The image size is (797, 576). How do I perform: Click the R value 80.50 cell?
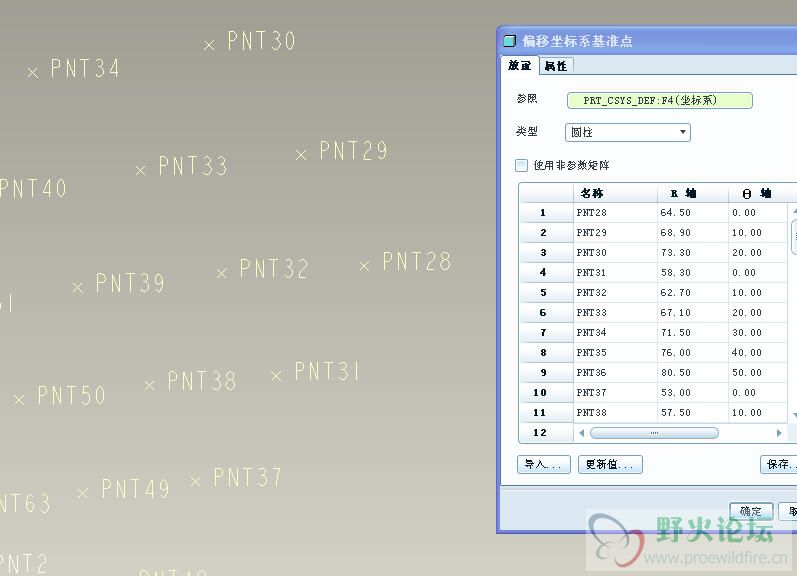click(x=693, y=373)
